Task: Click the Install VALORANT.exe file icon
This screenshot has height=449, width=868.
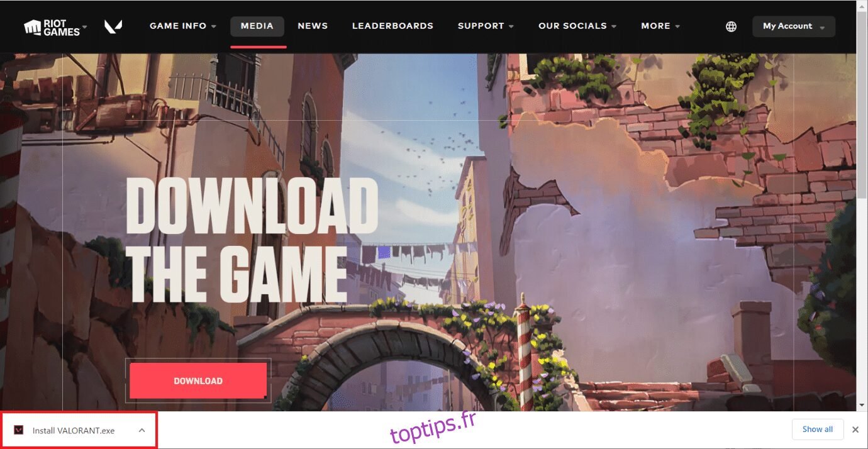Action: tap(18, 430)
